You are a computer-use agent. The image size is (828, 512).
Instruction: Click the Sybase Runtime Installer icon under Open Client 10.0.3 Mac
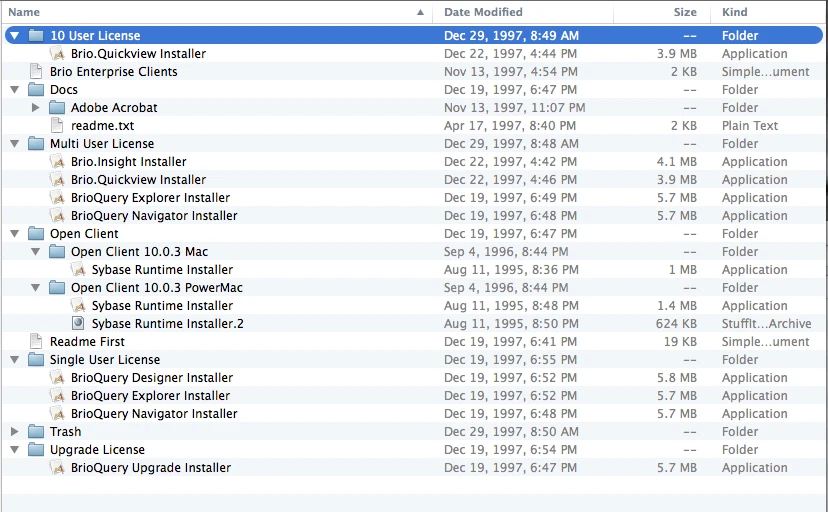pos(78,269)
